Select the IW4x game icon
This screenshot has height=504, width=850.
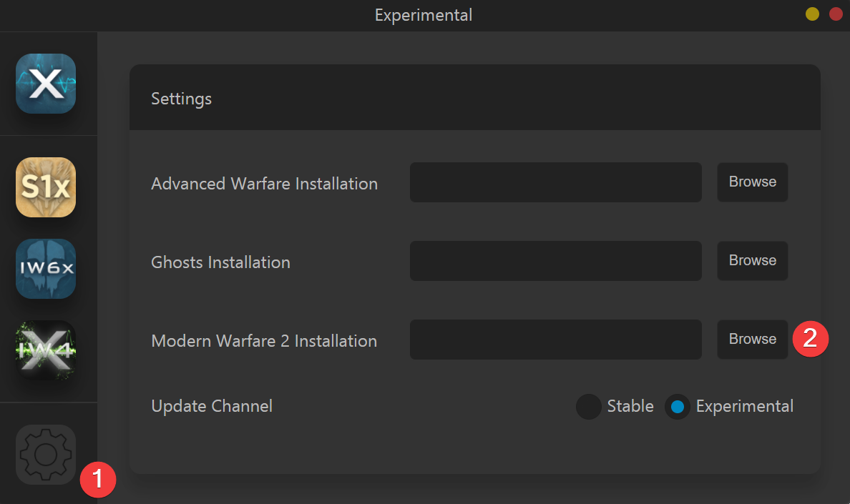coord(46,350)
